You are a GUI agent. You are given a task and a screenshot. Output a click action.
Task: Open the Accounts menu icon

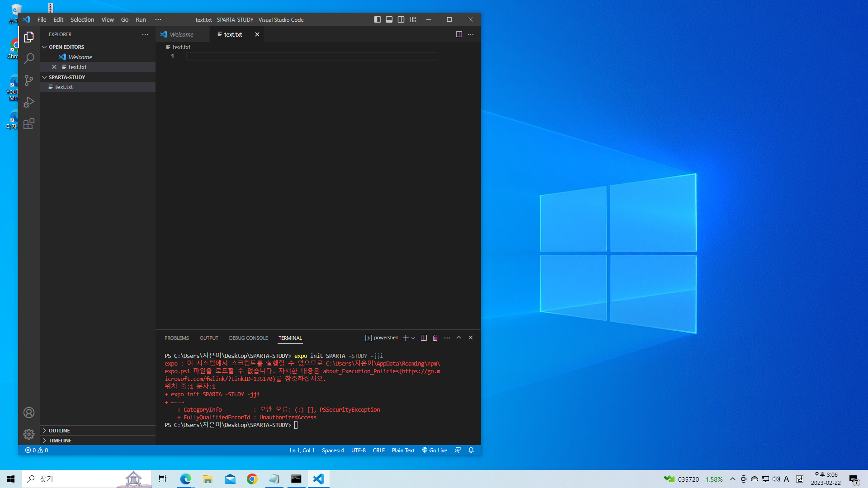click(x=29, y=413)
